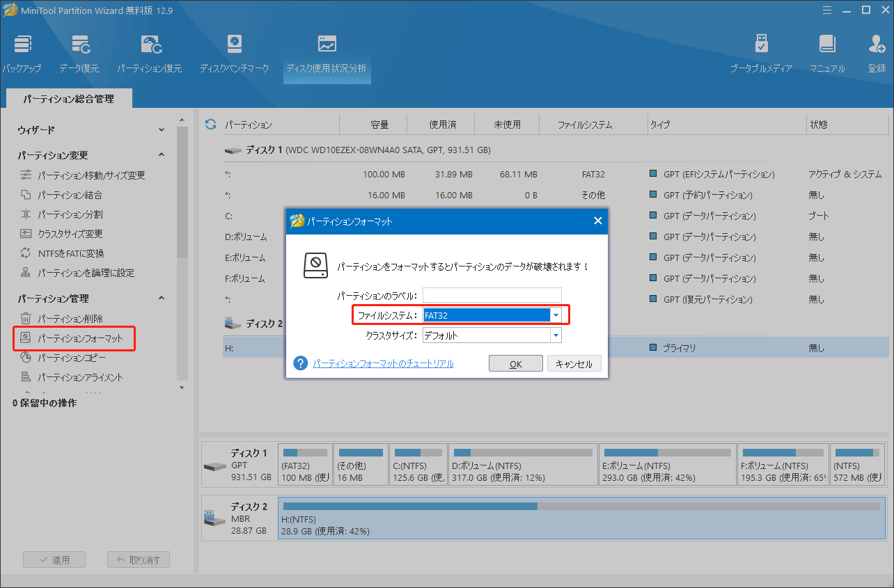This screenshot has height=588, width=894.
Task: Select the E:ボリューム row in the table
Action: point(556,257)
